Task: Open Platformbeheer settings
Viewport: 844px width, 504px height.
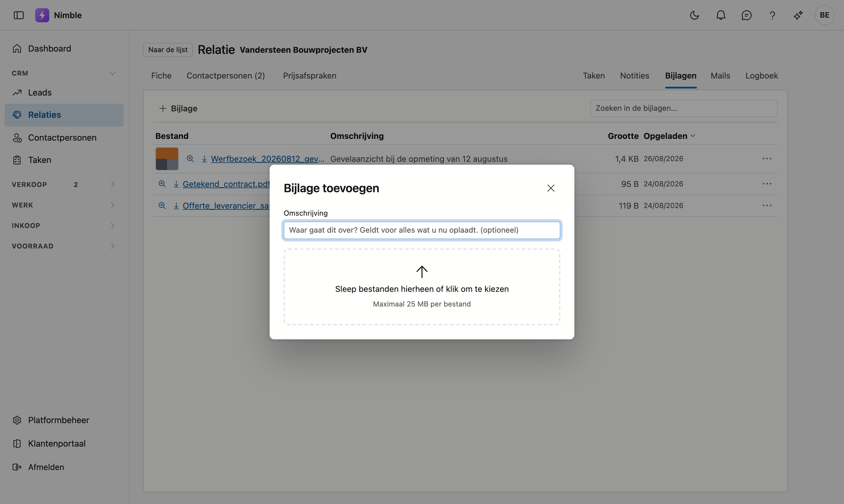Action: (x=64, y=420)
